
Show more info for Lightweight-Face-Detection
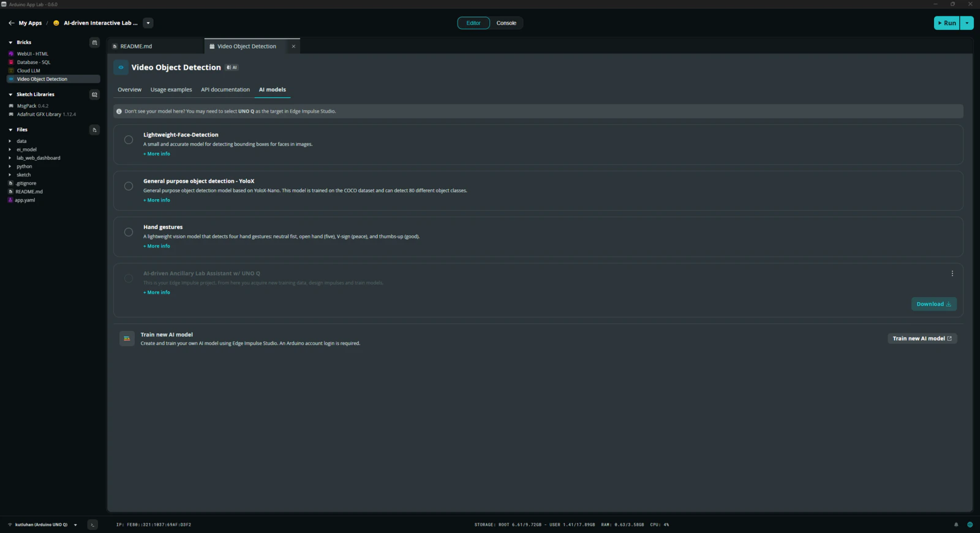(x=157, y=154)
